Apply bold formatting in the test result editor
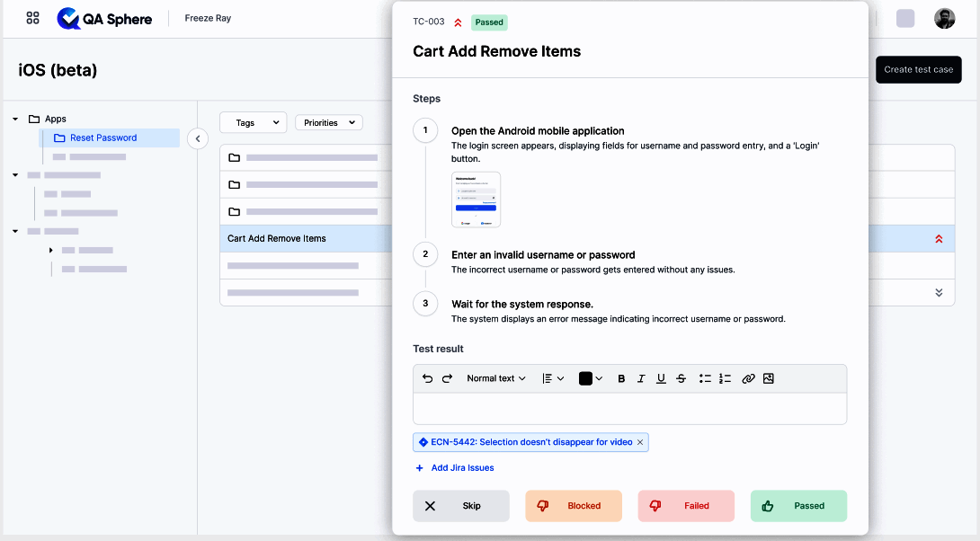This screenshot has height=541, width=980. [621, 378]
